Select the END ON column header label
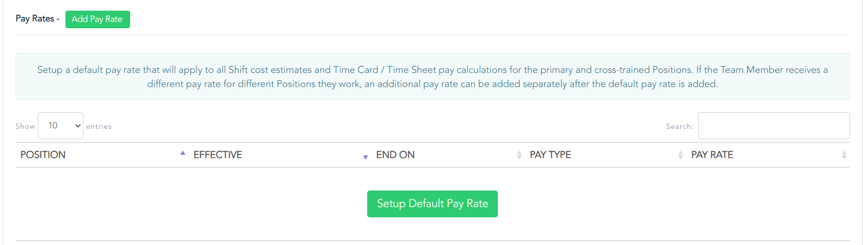Screen dimensions: 868x245 tap(395, 155)
